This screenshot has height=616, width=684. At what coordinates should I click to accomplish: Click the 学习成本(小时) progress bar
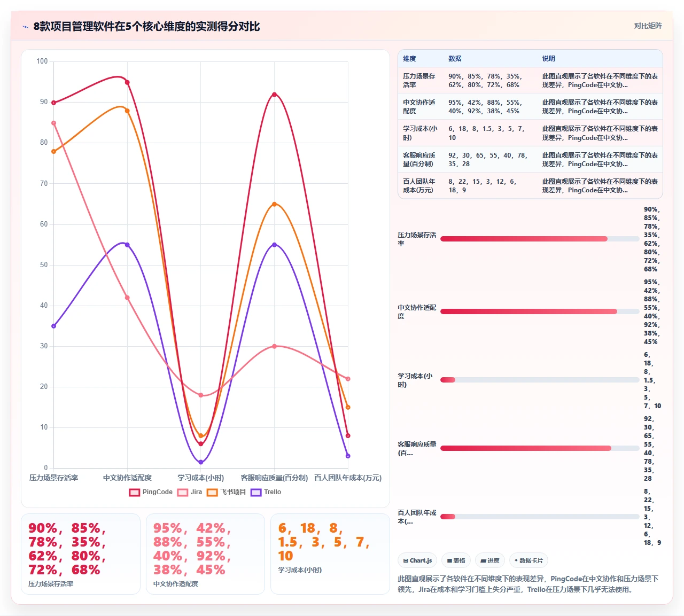[x=540, y=380]
